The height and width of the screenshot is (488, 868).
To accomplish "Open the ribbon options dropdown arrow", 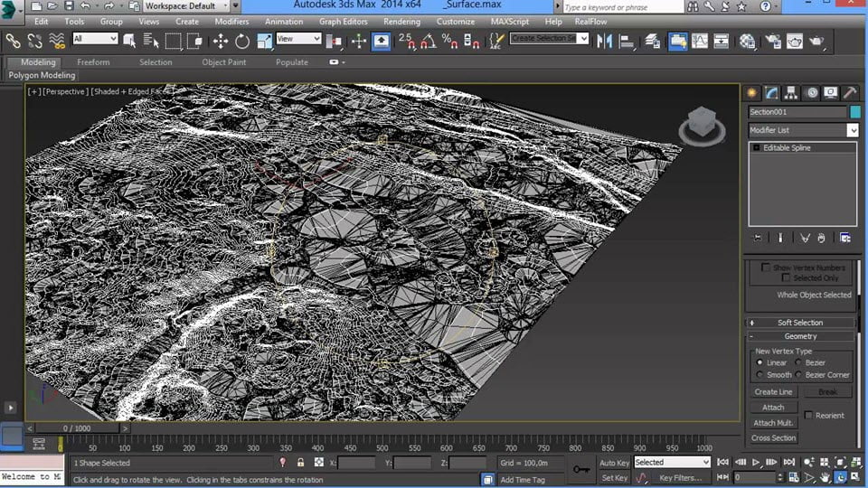I will tap(344, 62).
